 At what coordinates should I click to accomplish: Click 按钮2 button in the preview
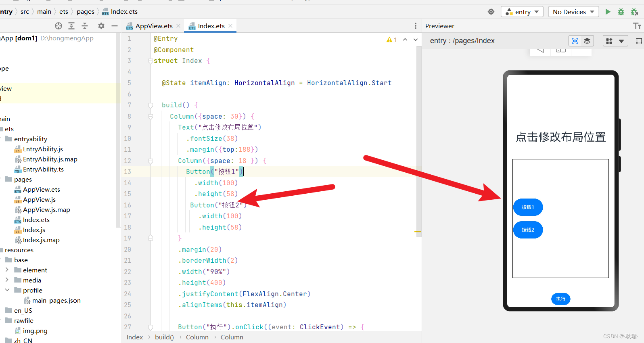528,230
